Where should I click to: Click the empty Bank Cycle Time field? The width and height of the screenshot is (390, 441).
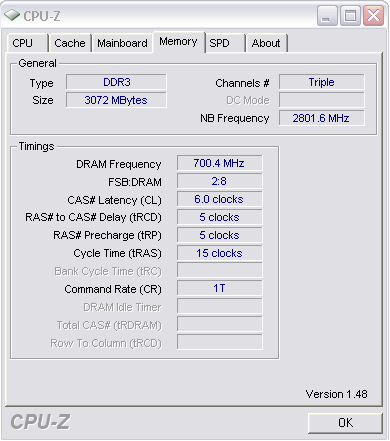(220, 270)
